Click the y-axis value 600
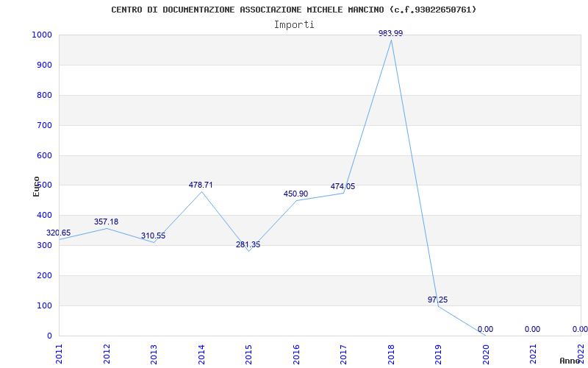Image resolution: width=588 pixels, height=368 pixels. point(44,155)
